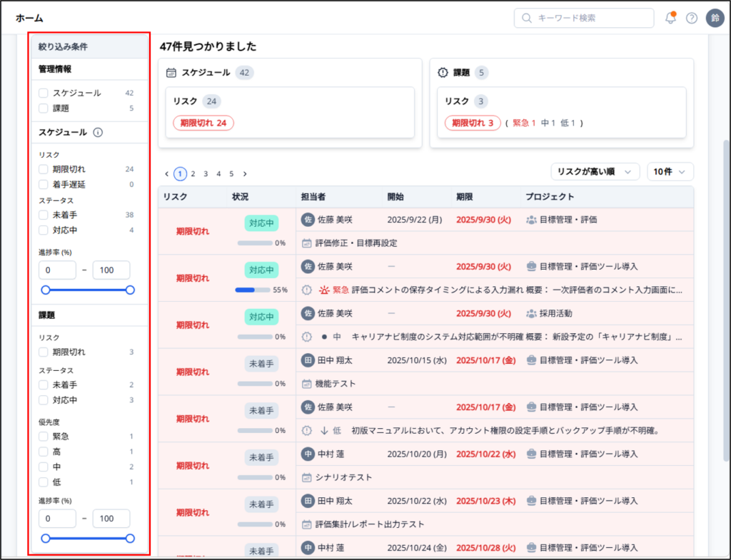Screen dimensions: 731x560
Task: Click the 低 1 link in the 課題 card
Action: tap(568, 123)
